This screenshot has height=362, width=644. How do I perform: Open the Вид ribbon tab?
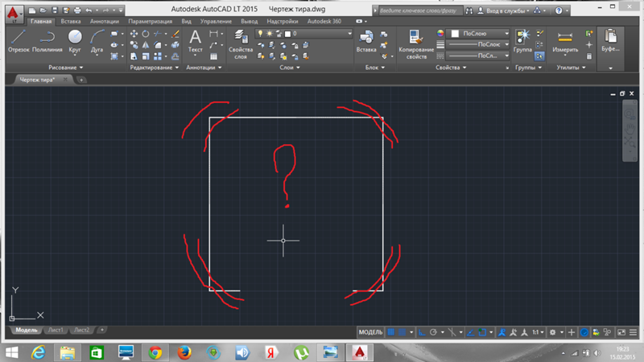[187, 22]
